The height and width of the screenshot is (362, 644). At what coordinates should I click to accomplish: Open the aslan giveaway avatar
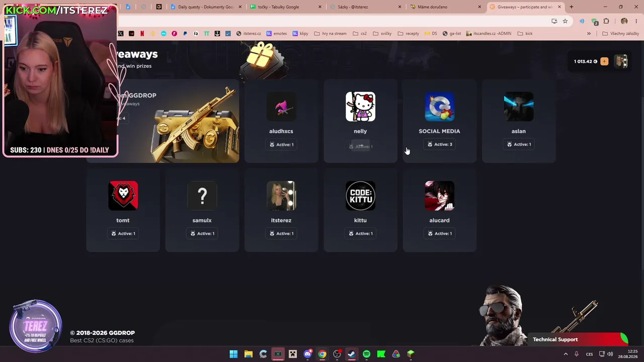point(519,107)
